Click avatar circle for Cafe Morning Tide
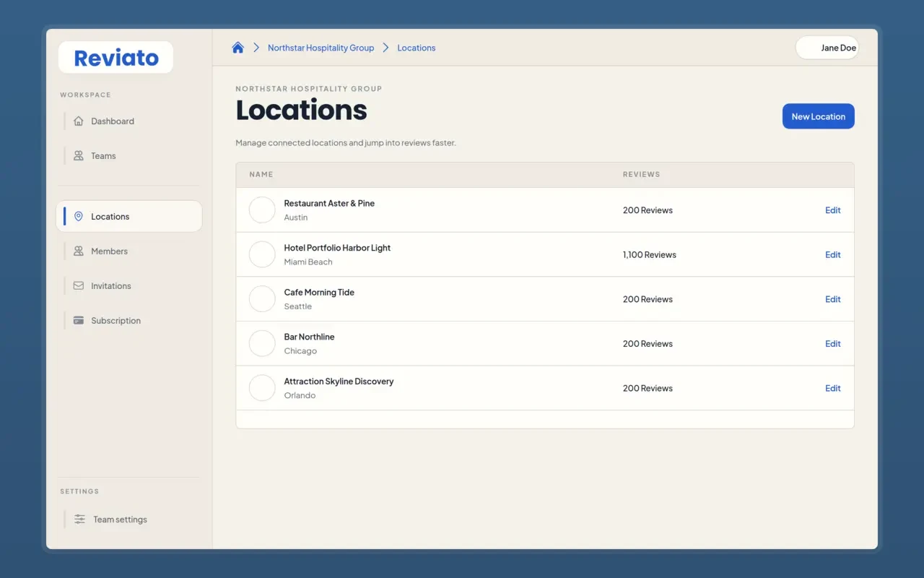The width and height of the screenshot is (924, 578). (x=262, y=299)
